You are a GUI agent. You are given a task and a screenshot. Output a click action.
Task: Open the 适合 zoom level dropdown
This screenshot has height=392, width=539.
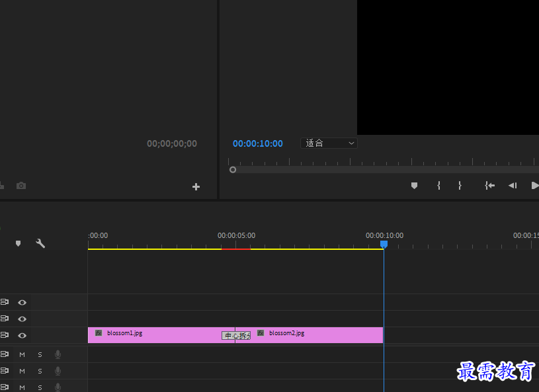click(329, 143)
